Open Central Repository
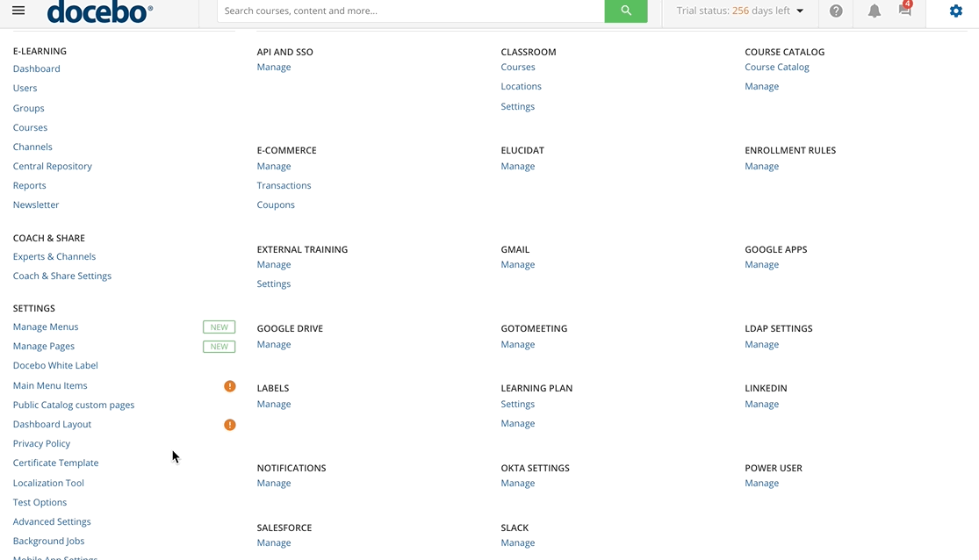 click(53, 166)
